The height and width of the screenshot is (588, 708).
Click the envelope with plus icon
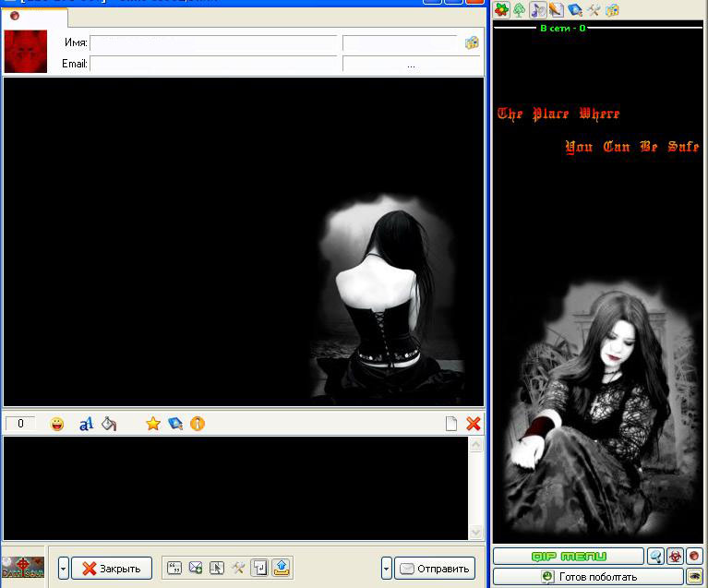point(196,568)
